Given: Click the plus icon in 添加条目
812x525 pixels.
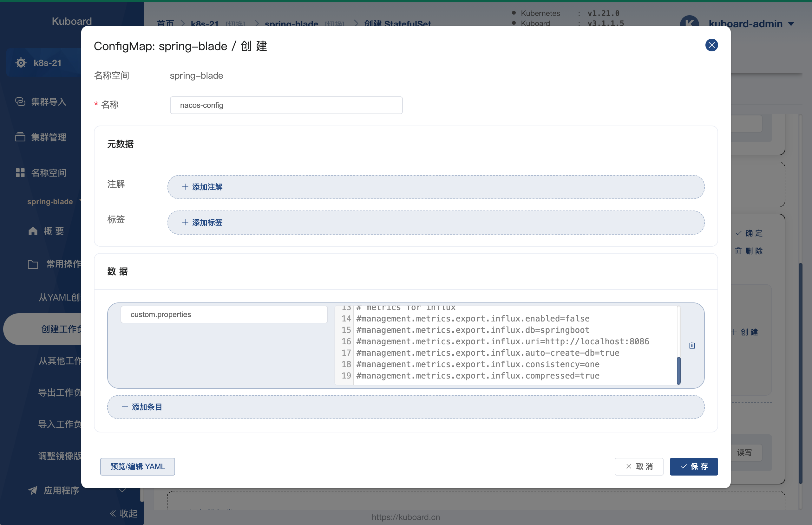Looking at the screenshot, I should tap(125, 407).
